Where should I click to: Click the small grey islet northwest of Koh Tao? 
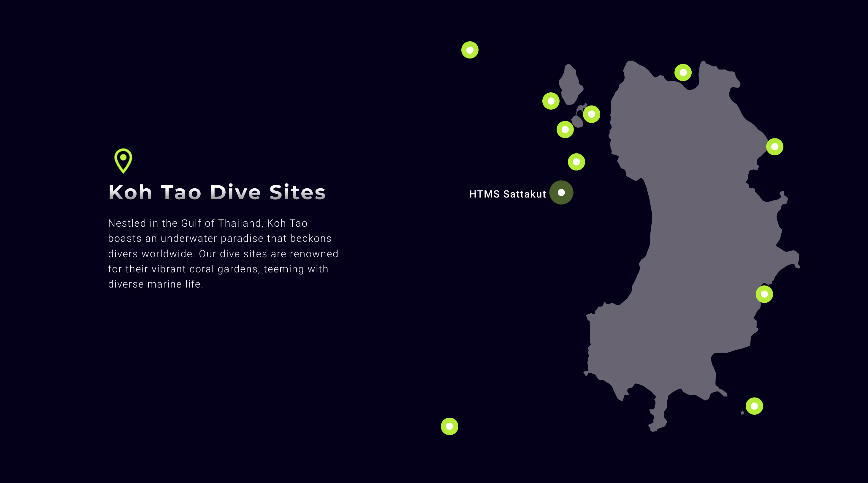tap(571, 84)
